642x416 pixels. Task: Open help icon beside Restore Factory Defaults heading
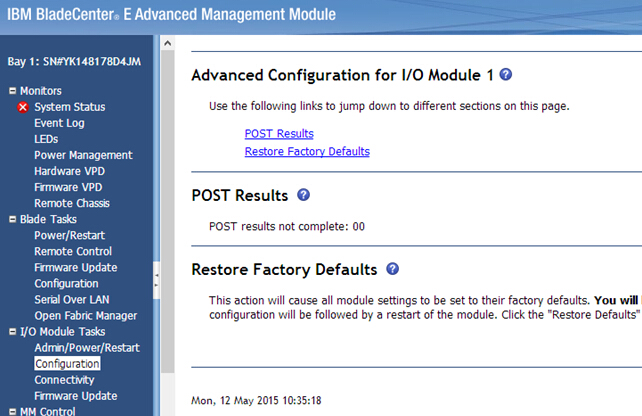click(x=393, y=269)
